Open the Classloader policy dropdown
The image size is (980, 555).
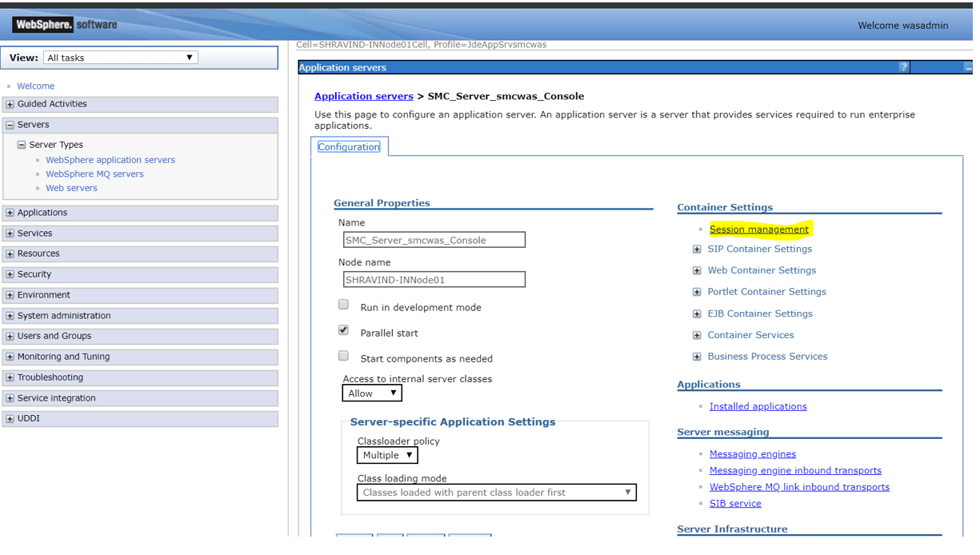(387, 455)
